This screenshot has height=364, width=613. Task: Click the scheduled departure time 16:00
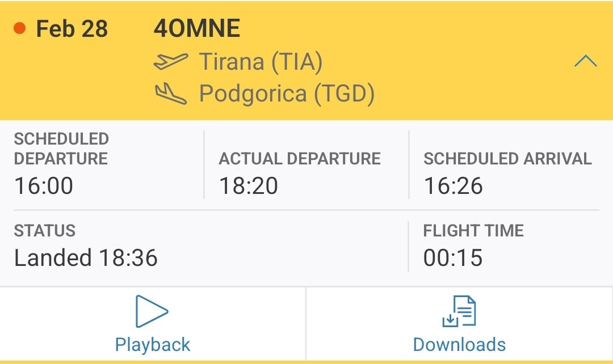[43, 185]
